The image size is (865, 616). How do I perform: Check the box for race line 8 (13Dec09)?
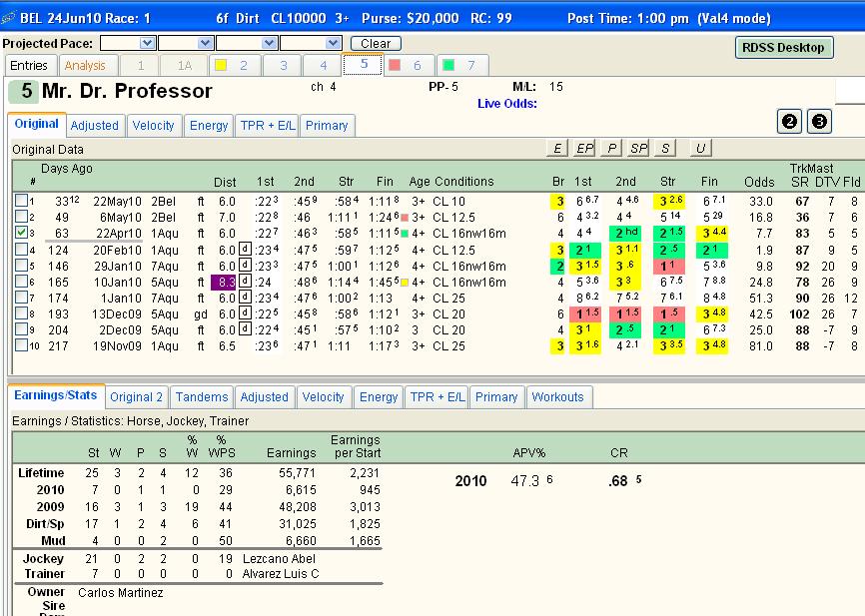(21, 313)
